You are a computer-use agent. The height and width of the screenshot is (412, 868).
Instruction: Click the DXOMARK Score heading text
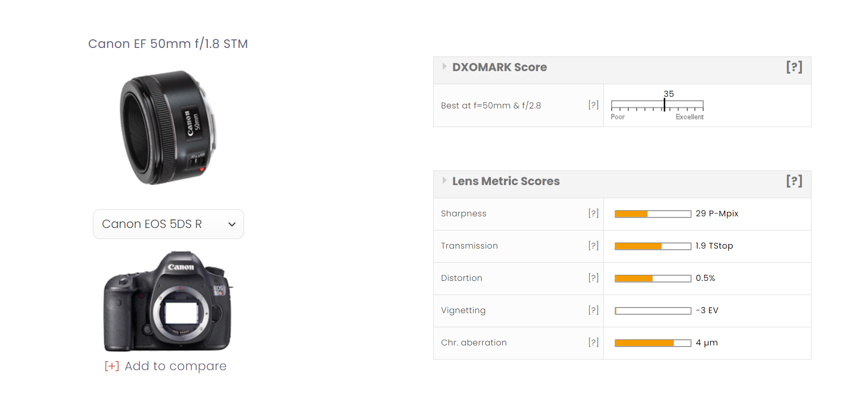(x=499, y=67)
